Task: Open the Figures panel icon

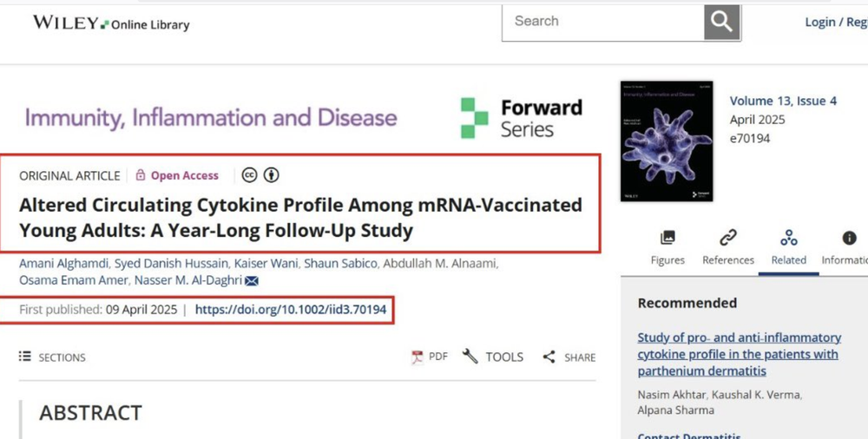Action: click(x=667, y=238)
